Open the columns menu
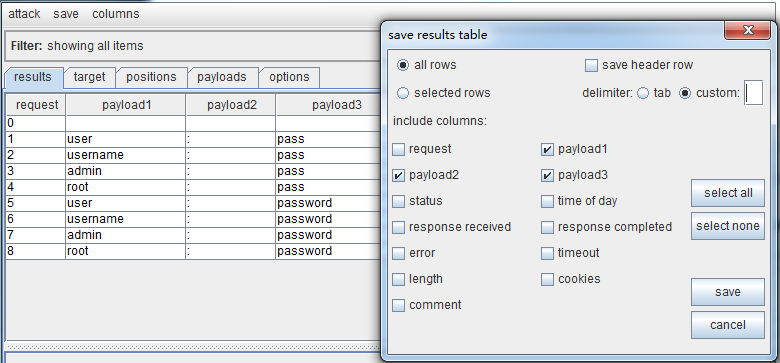This screenshot has height=363, width=780. click(x=115, y=14)
